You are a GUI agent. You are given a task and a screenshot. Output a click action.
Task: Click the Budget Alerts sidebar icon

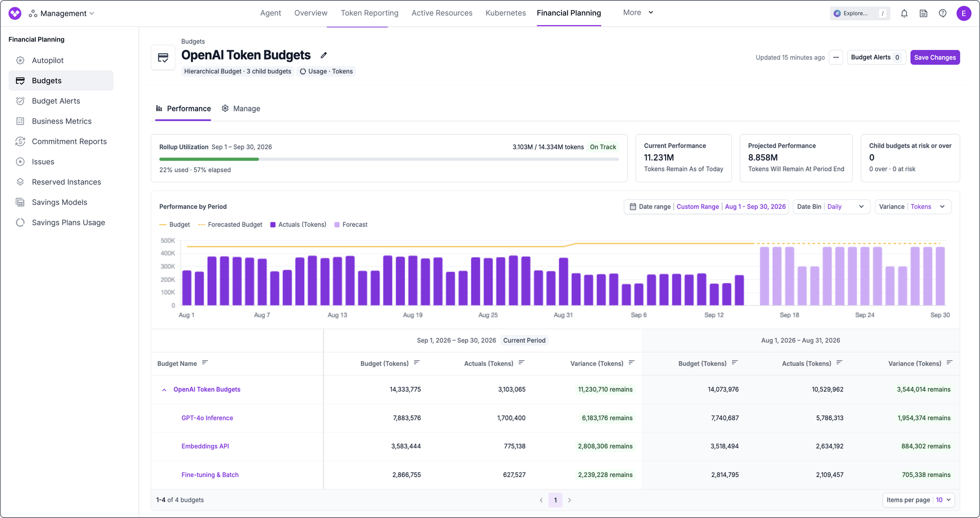point(20,101)
